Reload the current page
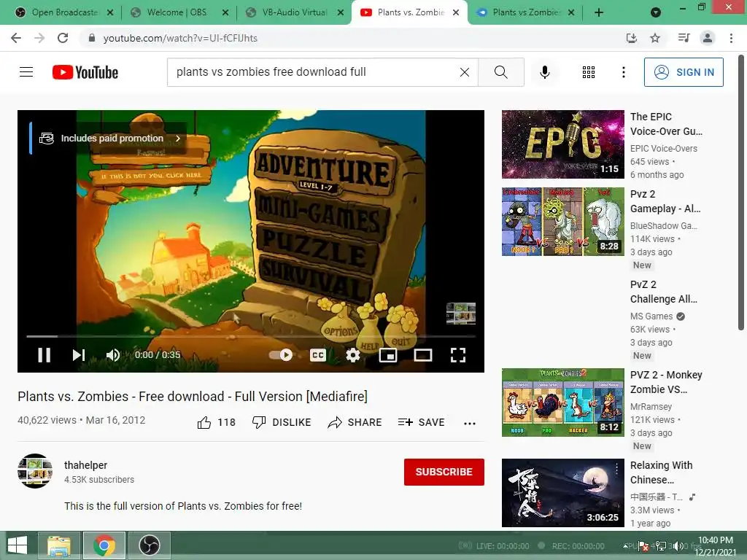The image size is (747, 560). (63, 38)
